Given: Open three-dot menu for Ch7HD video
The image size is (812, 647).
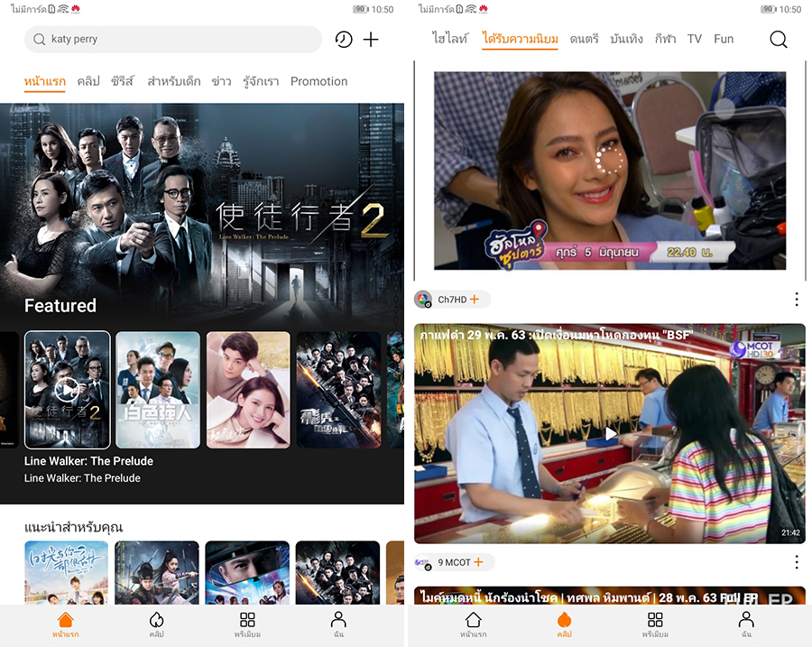Looking at the screenshot, I should (796, 299).
